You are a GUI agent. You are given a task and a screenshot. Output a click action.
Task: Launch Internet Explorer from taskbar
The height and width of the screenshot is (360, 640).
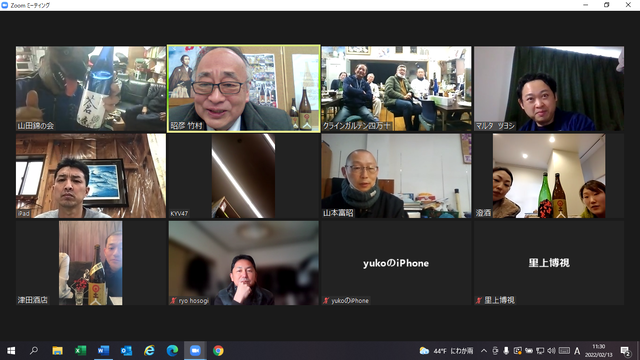click(x=149, y=351)
